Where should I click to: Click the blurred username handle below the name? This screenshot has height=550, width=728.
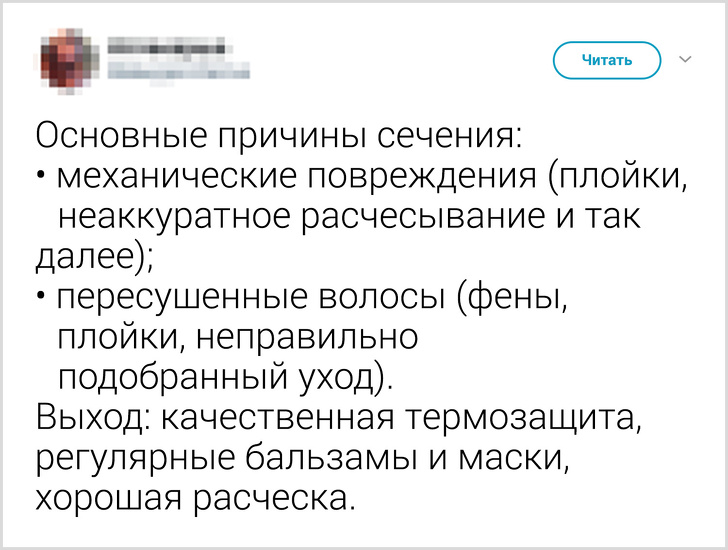pos(177,71)
